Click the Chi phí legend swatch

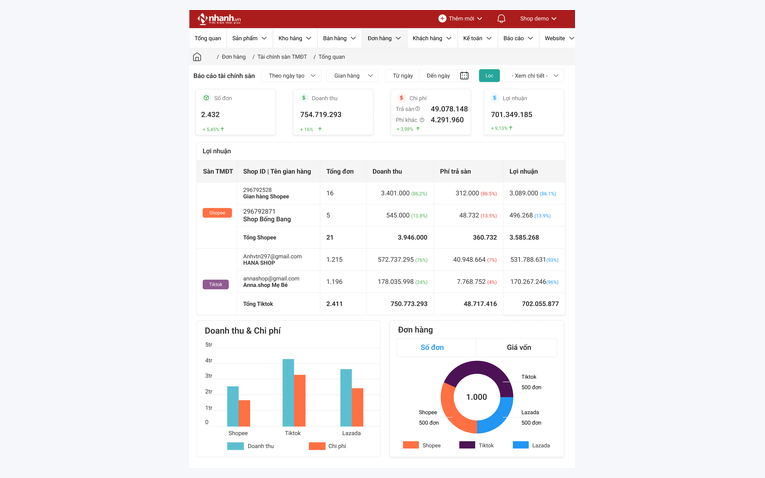coord(317,446)
